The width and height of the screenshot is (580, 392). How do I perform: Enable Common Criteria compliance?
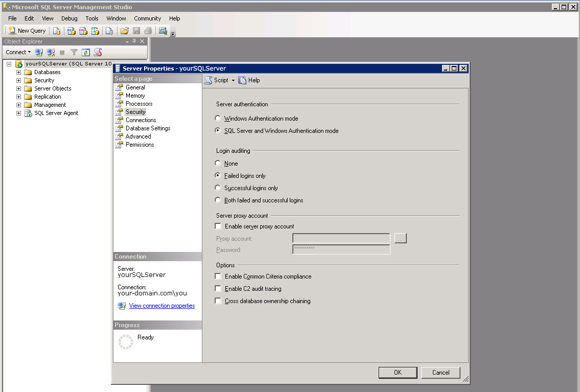tap(218, 276)
